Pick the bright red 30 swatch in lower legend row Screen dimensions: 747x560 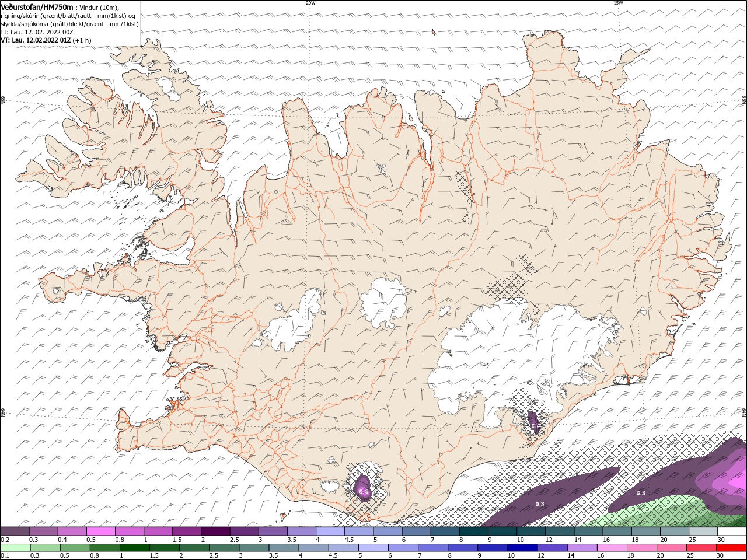click(732, 548)
